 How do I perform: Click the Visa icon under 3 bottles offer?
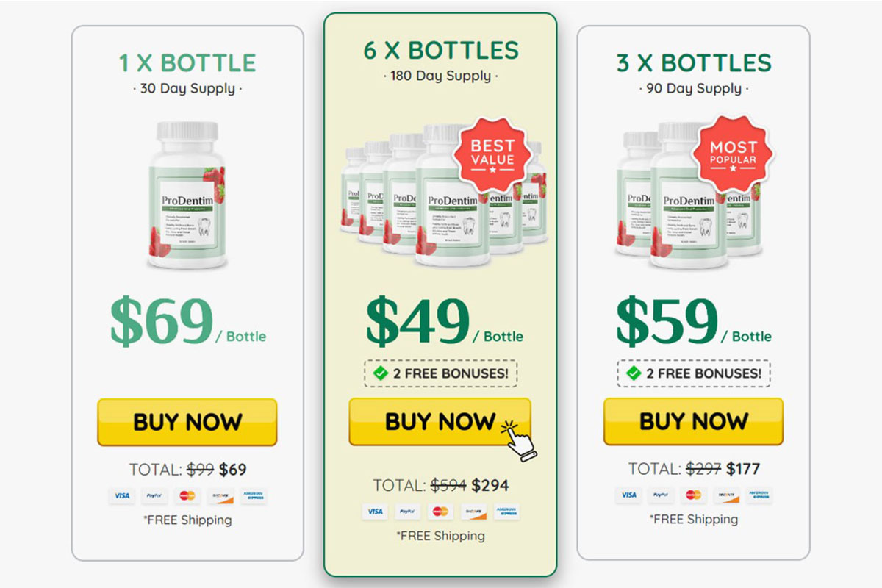pos(628,495)
